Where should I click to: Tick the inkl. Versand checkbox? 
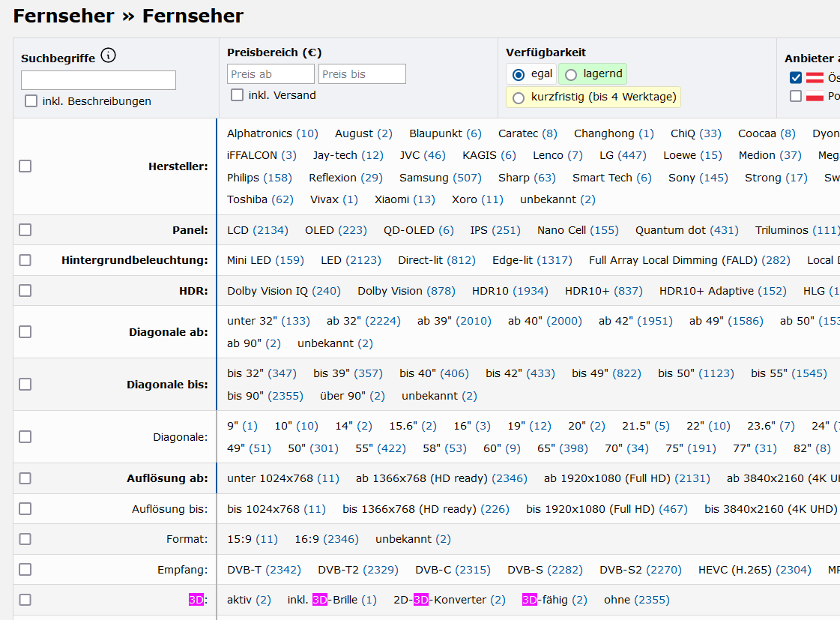237,95
